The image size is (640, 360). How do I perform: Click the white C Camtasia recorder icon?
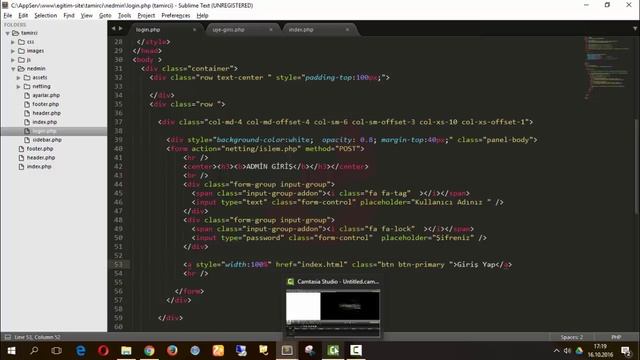coord(356,350)
